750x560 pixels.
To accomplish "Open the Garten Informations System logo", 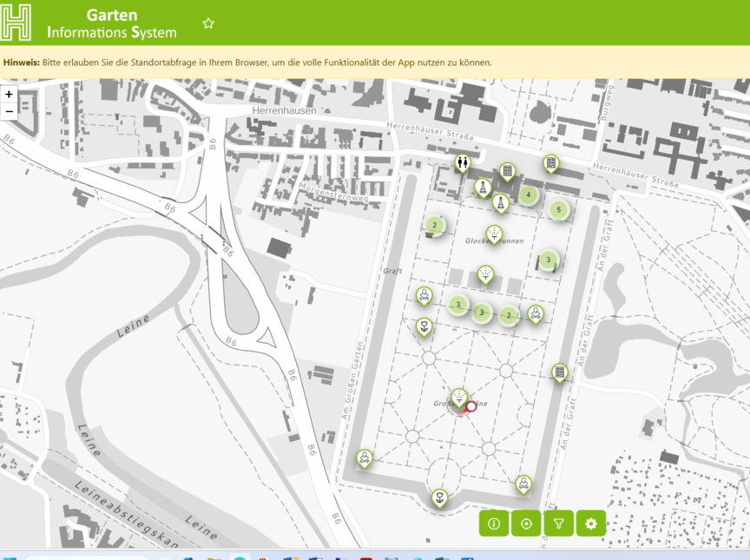I will [x=16, y=23].
